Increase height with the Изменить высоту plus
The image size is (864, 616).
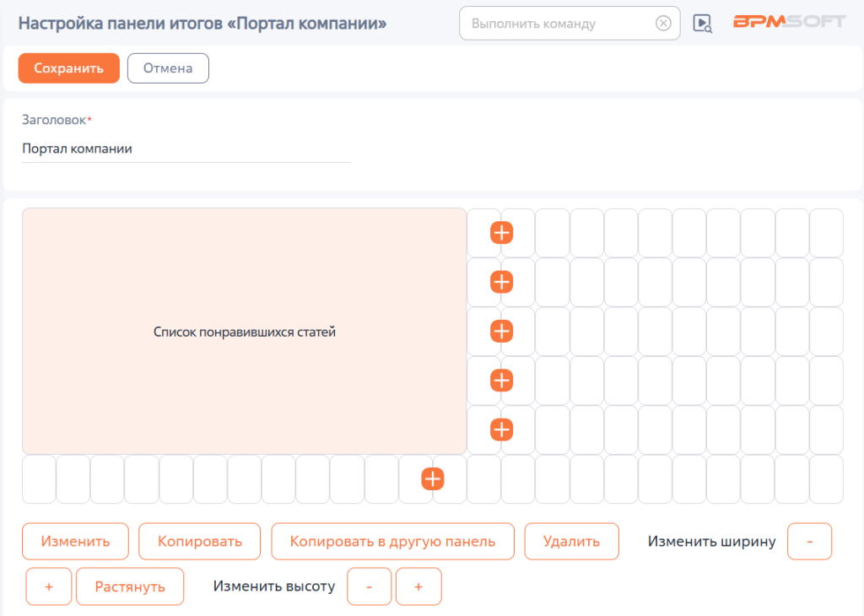coord(418,586)
